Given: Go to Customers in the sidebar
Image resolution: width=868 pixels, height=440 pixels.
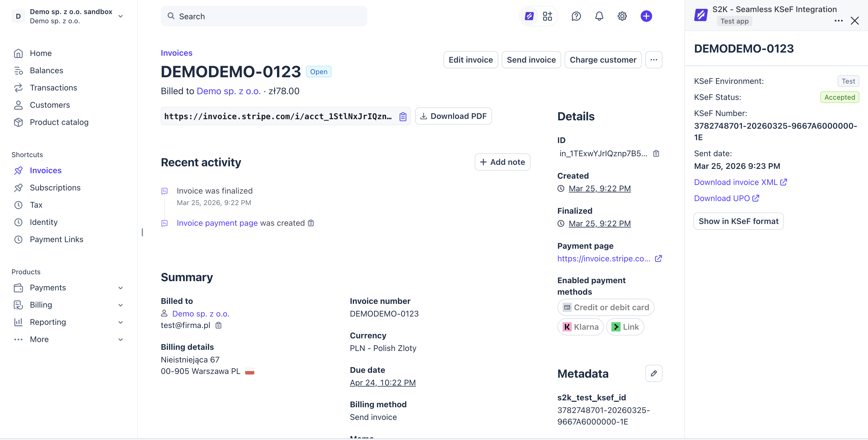Looking at the screenshot, I should [x=50, y=105].
